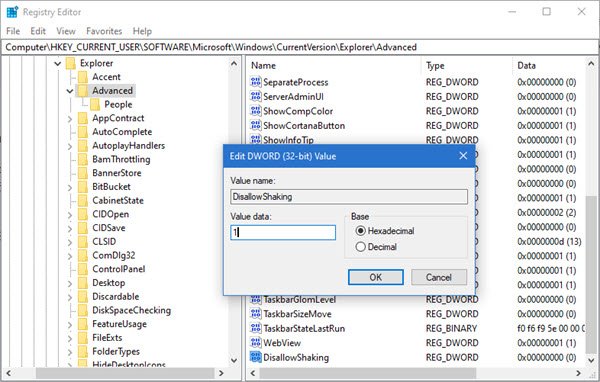Click the f0 f6 f9 5e binary data cell
Viewport: 600px width, 382px height.
click(x=551, y=328)
